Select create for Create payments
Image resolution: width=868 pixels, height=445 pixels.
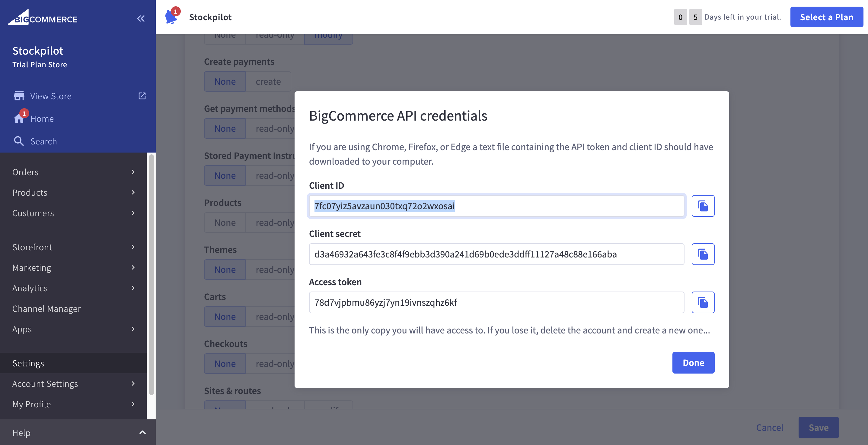pyautogui.click(x=268, y=81)
